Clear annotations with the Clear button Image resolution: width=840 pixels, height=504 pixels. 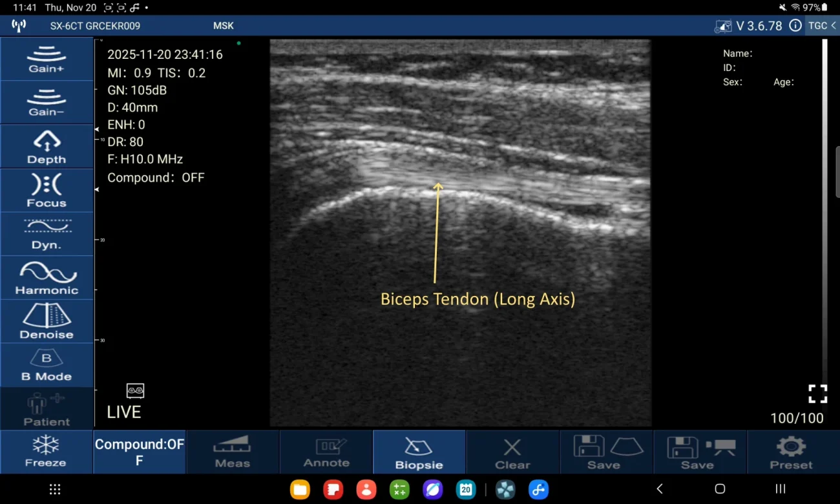coord(512,452)
